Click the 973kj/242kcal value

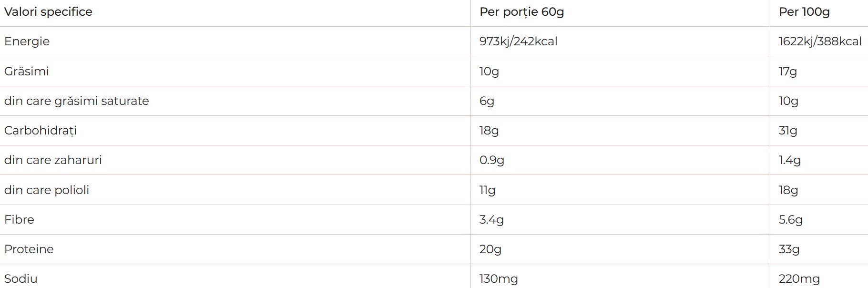[518, 41]
